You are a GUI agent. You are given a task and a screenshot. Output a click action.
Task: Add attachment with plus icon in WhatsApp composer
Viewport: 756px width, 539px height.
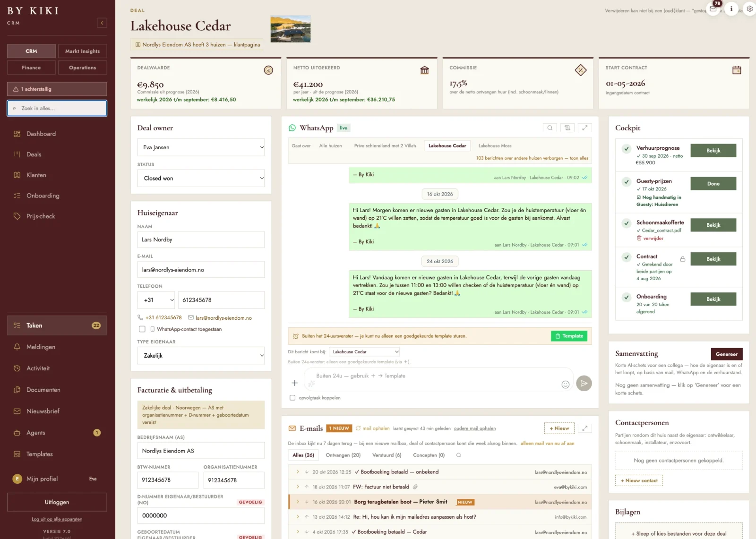pos(294,383)
